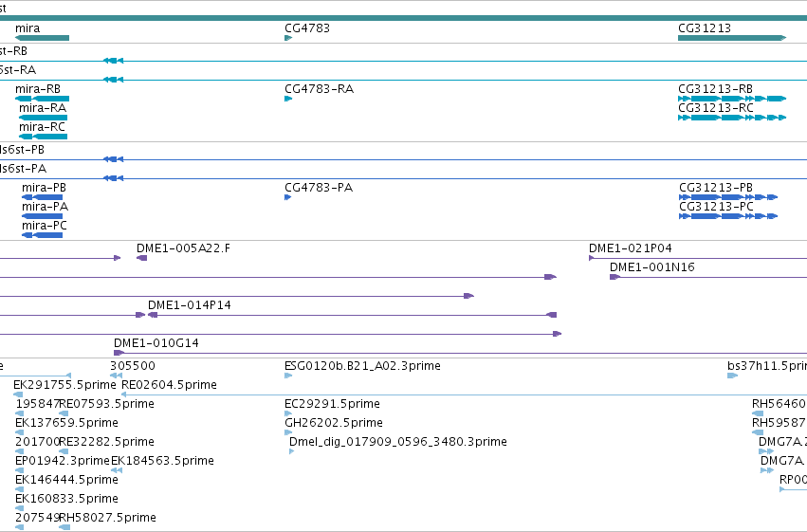
Task: Select EST EP01942.3prime
Action: click(x=20, y=469)
